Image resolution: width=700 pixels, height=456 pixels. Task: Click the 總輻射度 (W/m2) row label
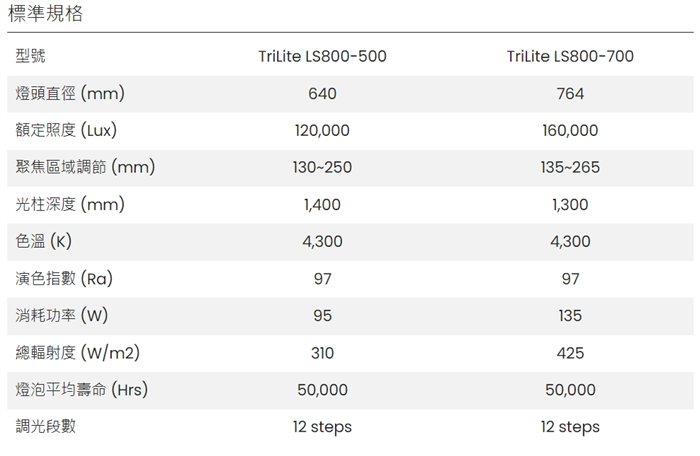coord(78,353)
